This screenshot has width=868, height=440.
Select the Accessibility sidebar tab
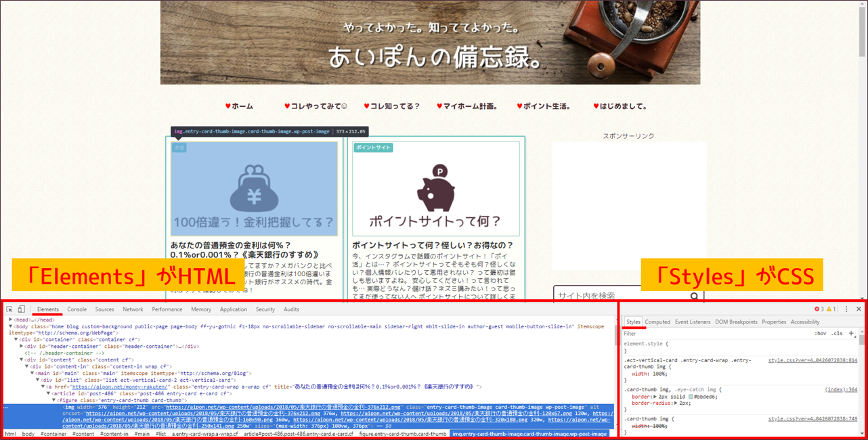click(x=805, y=322)
